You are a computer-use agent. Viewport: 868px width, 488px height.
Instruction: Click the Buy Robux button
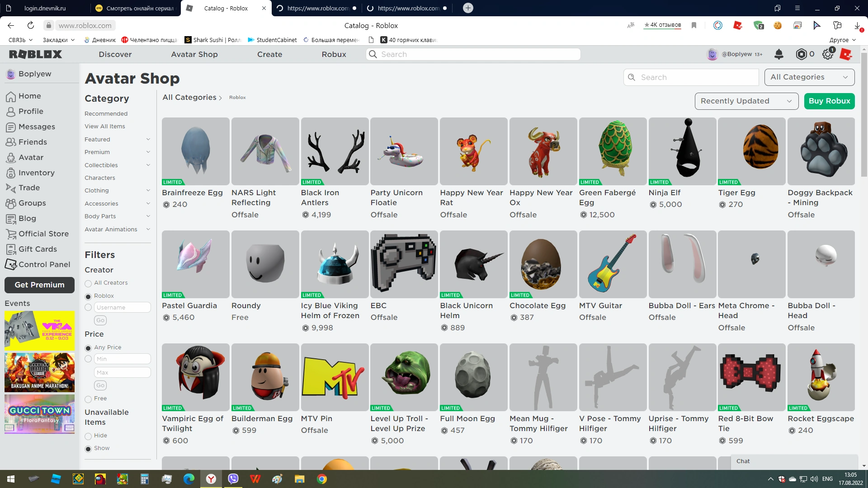829,101
